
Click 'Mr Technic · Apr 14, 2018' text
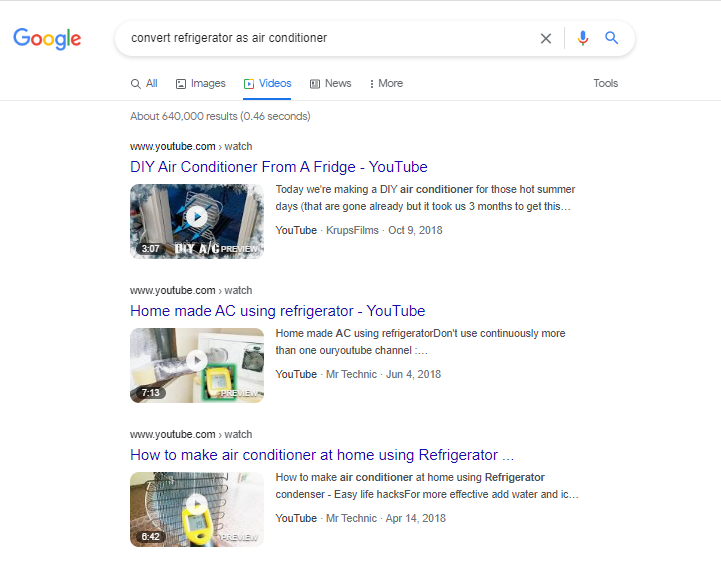pos(386,518)
